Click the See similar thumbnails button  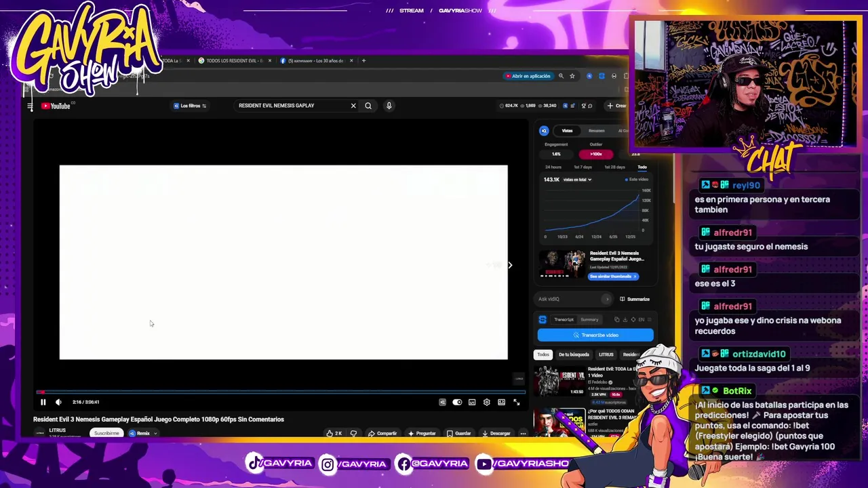(x=613, y=277)
